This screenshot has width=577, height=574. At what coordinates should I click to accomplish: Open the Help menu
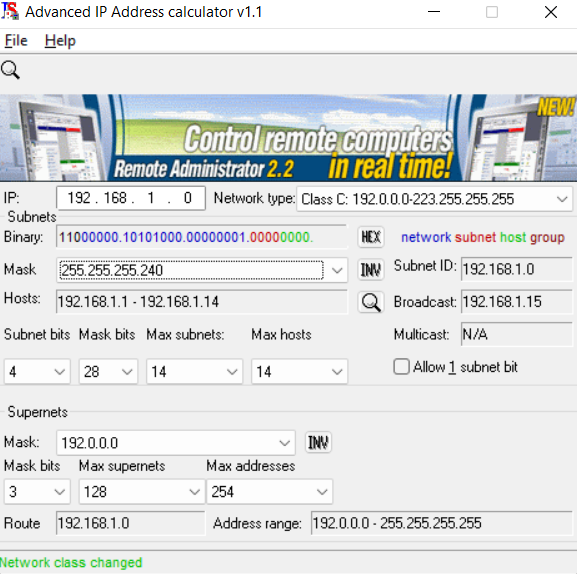(60, 40)
